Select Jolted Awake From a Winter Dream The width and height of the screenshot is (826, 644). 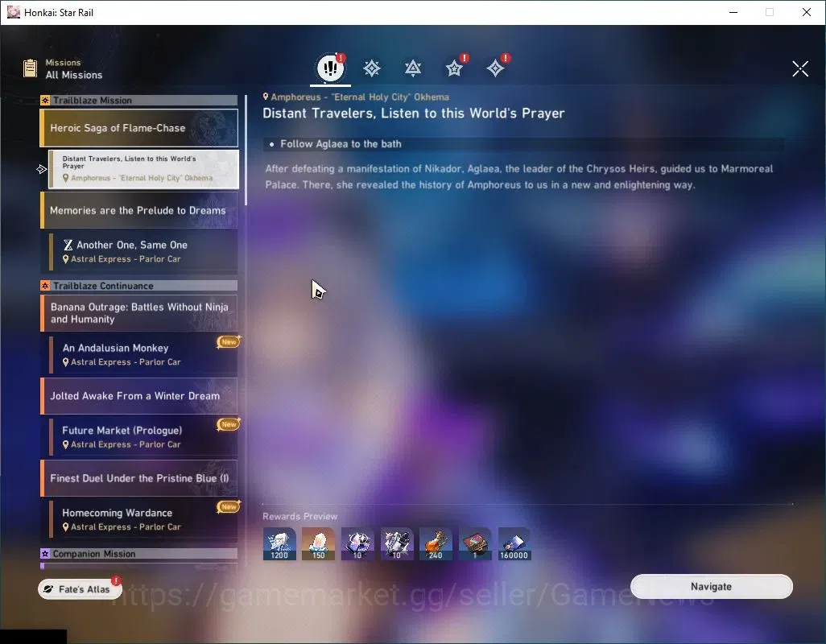(139, 396)
